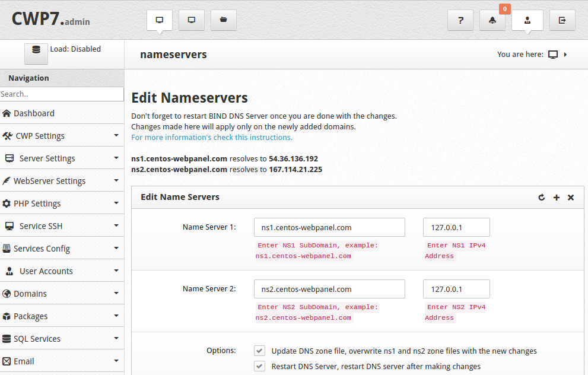
Task: Click the Domains globe icon
Action: (x=7, y=294)
